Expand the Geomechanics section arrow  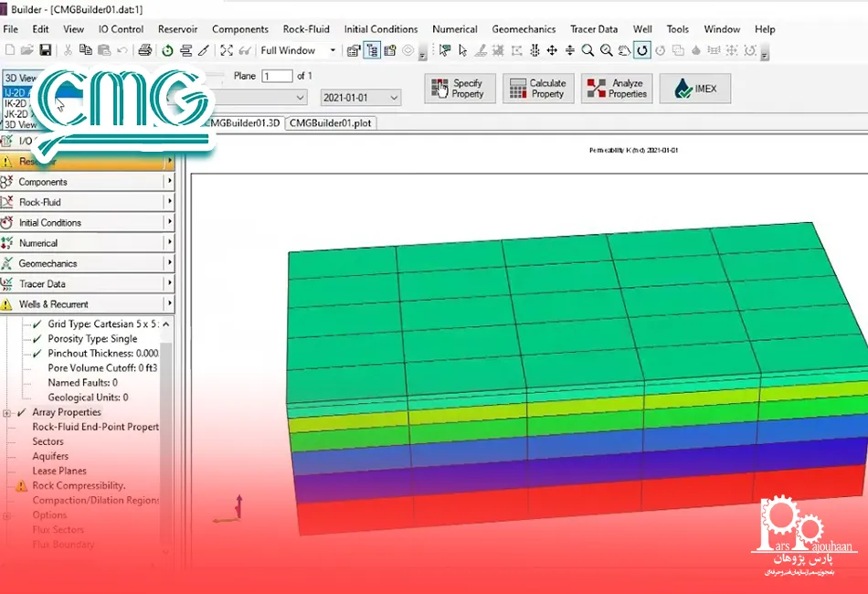[x=169, y=263]
